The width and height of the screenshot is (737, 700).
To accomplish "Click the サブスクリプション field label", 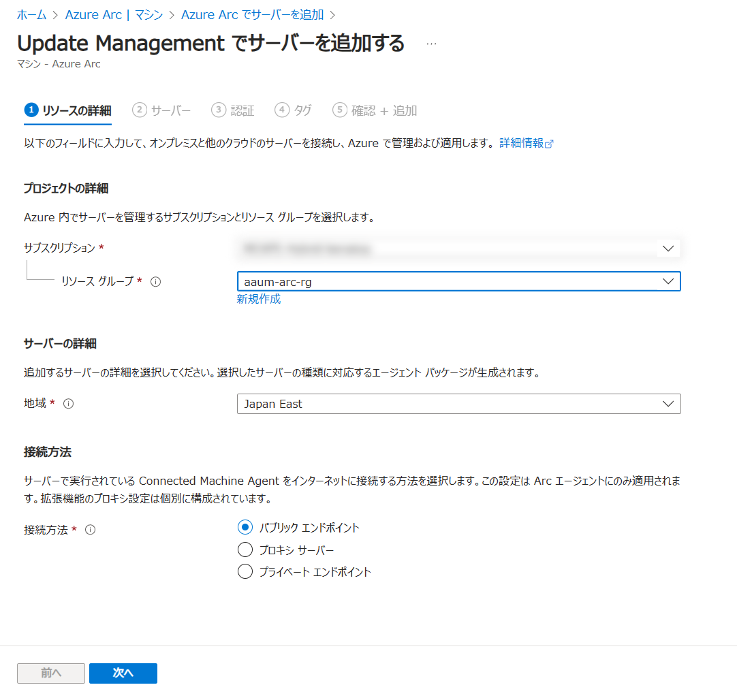I will pos(60,248).
